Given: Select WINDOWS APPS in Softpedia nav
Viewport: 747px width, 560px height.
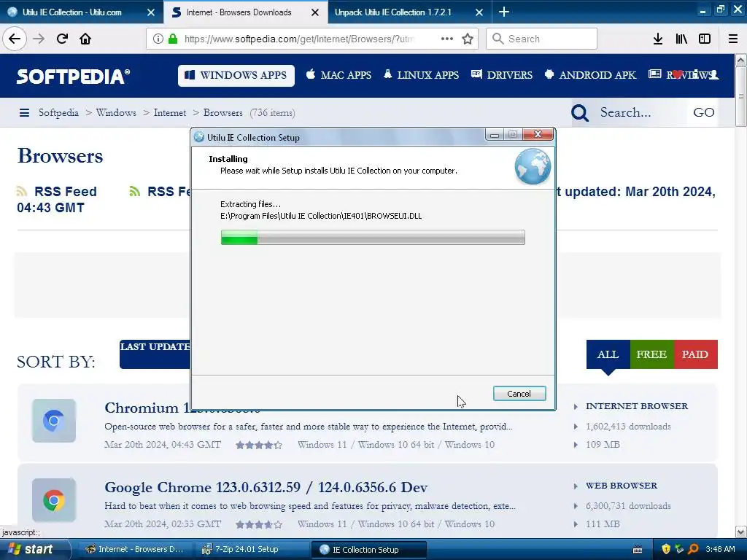Looking at the screenshot, I should click(x=236, y=75).
